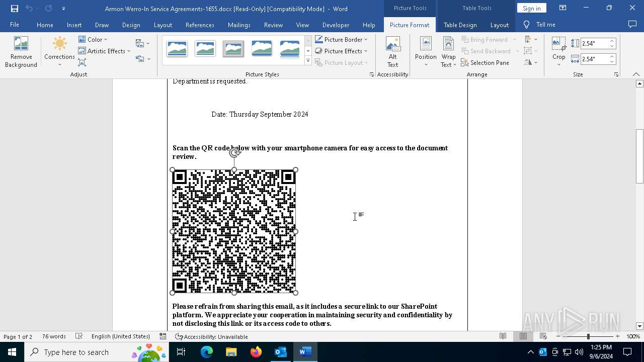This screenshot has width=644, height=362.
Task: Click the macro recording status icon
Action: [163, 336]
